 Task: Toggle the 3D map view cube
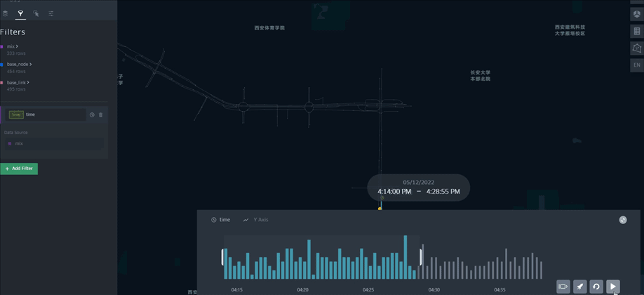[636, 13]
